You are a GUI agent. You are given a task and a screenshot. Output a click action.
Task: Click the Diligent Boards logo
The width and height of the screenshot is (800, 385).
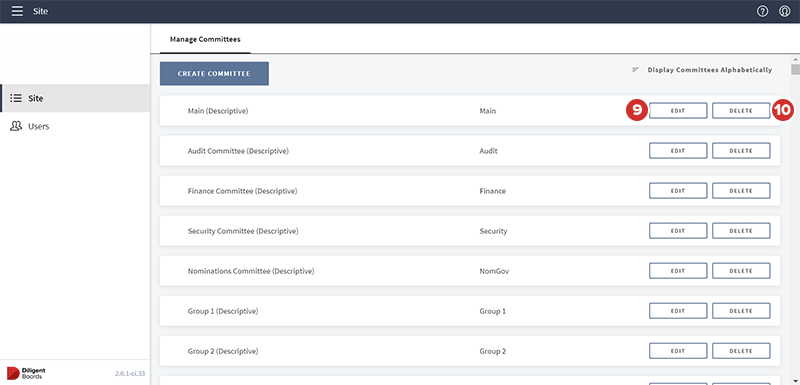25,373
